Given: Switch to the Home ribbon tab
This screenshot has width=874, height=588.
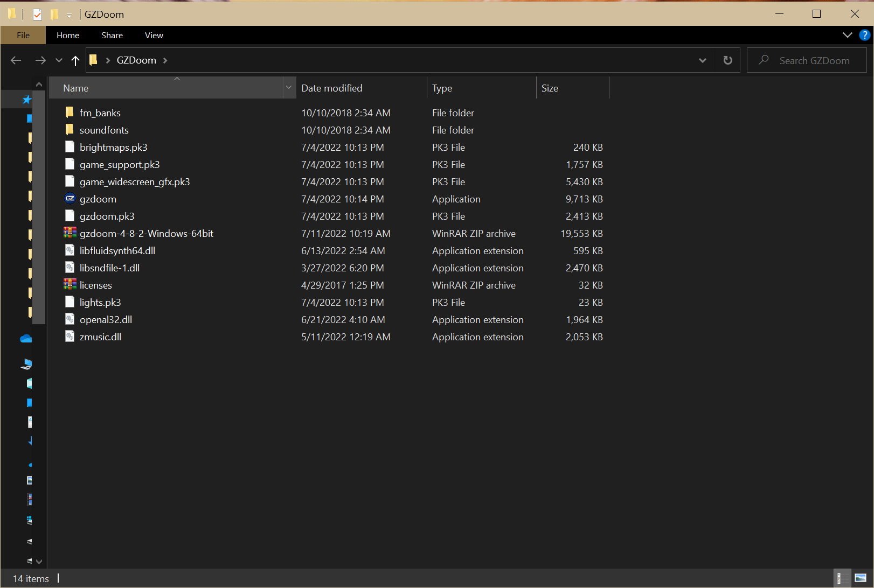Looking at the screenshot, I should (x=68, y=35).
